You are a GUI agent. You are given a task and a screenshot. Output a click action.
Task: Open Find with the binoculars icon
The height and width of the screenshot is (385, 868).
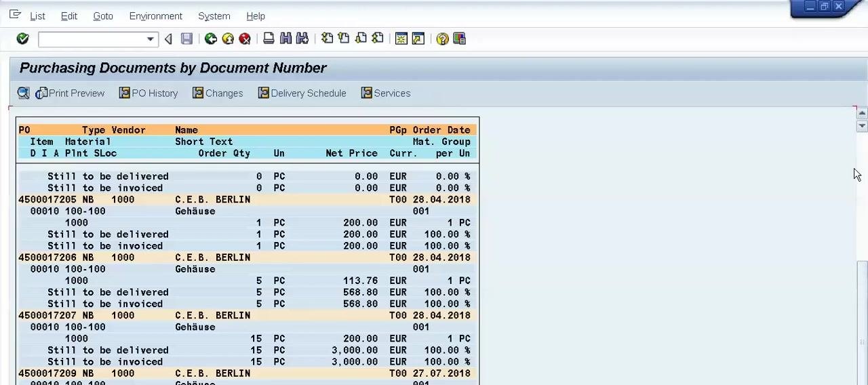coord(285,39)
